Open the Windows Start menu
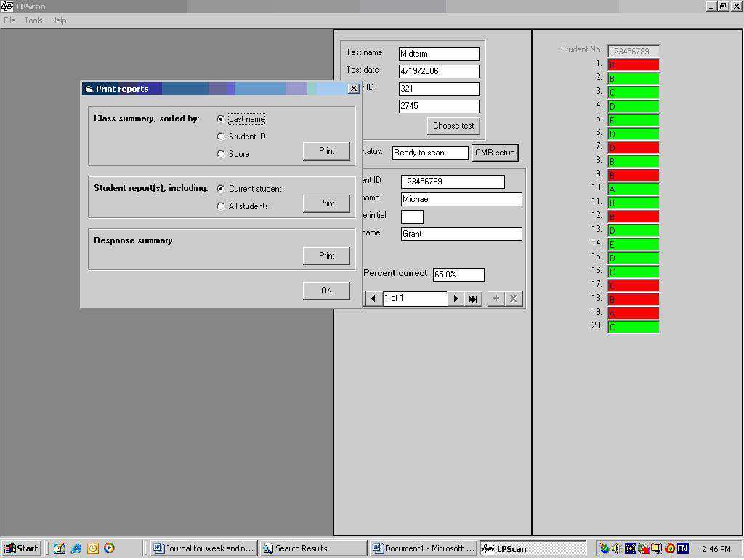The height and width of the screenshot is (560, 744). tap(21, 548)
